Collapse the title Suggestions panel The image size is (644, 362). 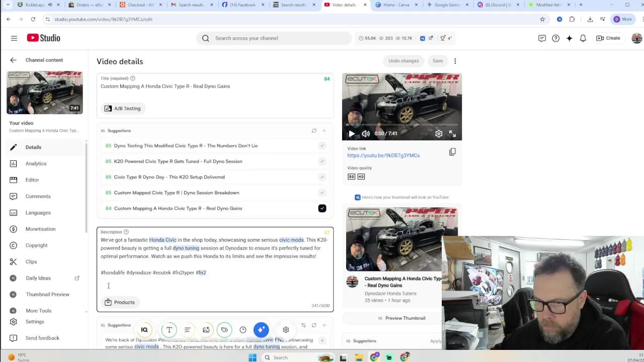[x=324, y=131]
